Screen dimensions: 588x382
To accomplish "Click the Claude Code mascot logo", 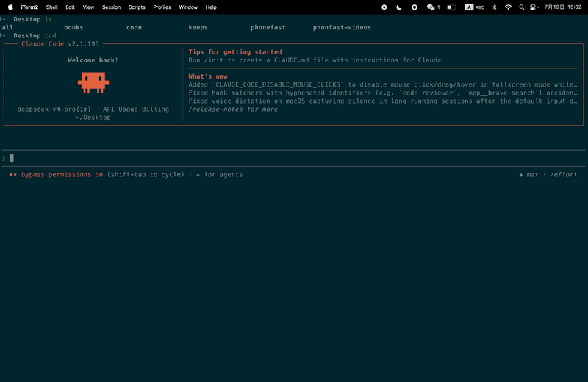I will tap(93, 82).
